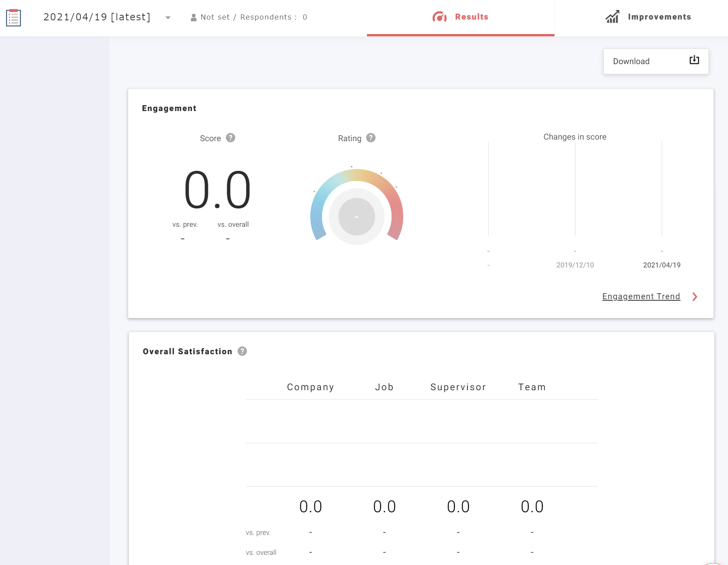Click the Results gauge icon
The image size is (728, 565).
(x=440, y=17)
